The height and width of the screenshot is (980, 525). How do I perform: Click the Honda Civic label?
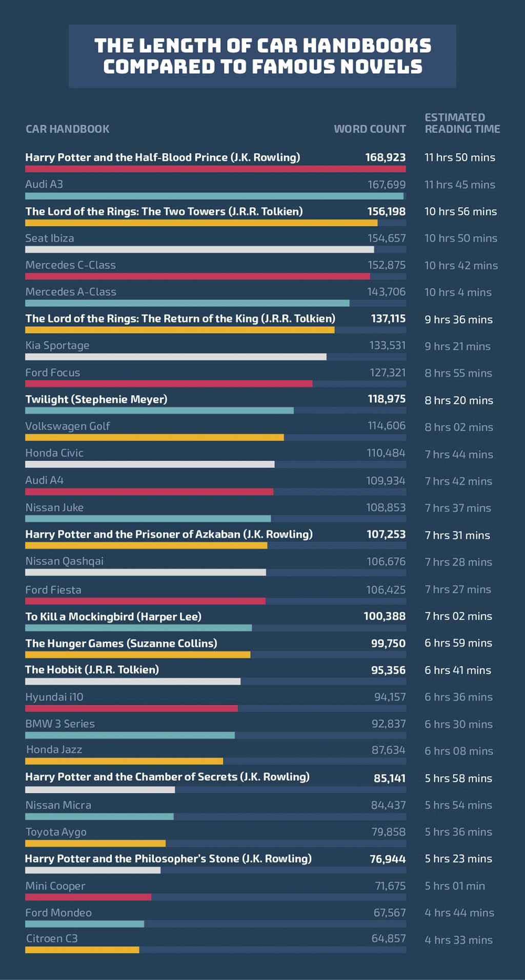[x=54, y=453]
